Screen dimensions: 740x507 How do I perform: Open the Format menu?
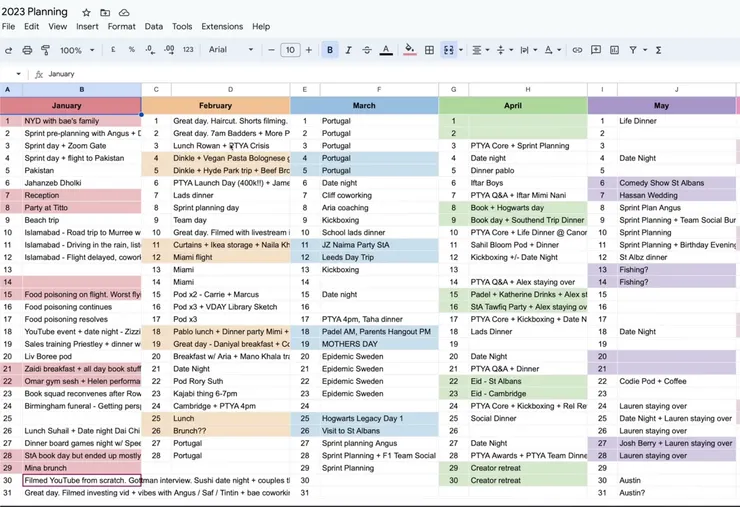tap(121, 26)
